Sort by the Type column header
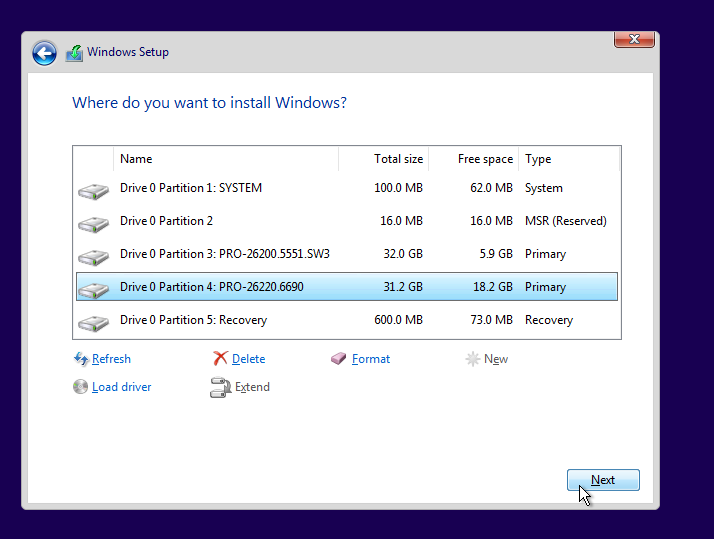714x539 pixels. 569,159
